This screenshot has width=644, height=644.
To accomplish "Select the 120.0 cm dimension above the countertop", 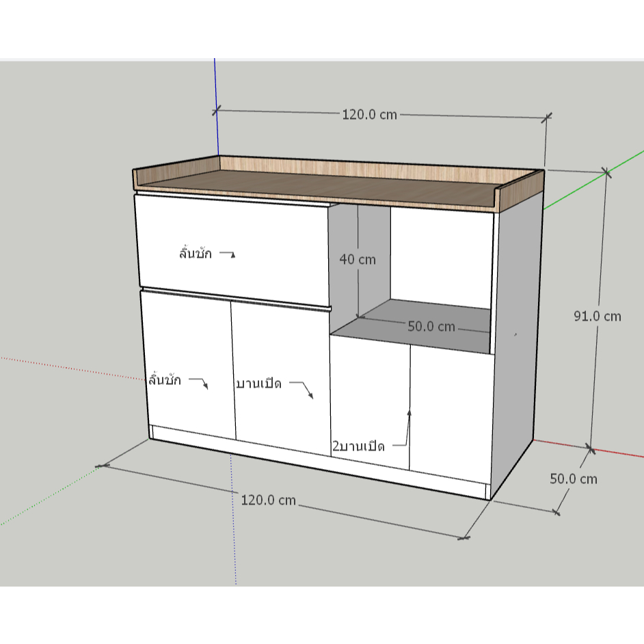I will (370, 115).
